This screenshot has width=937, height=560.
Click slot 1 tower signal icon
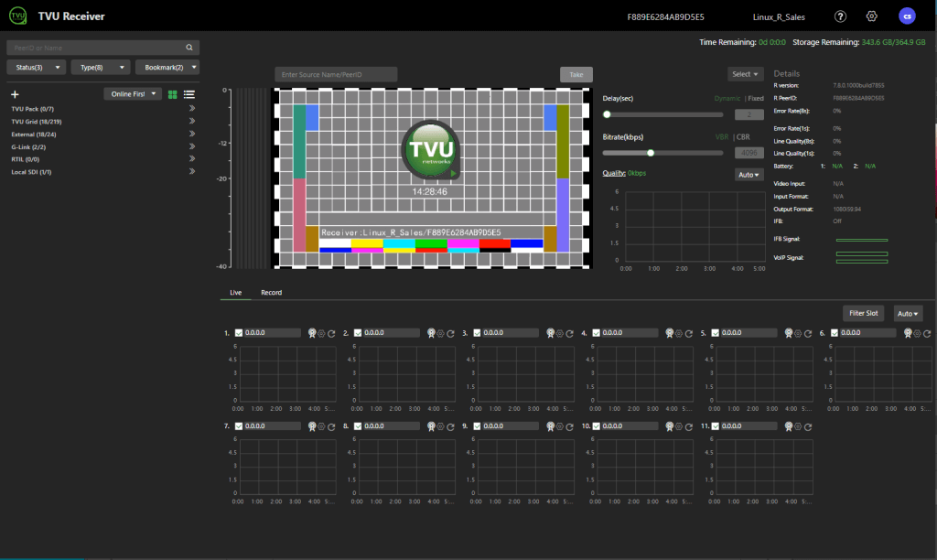[312, 333]
